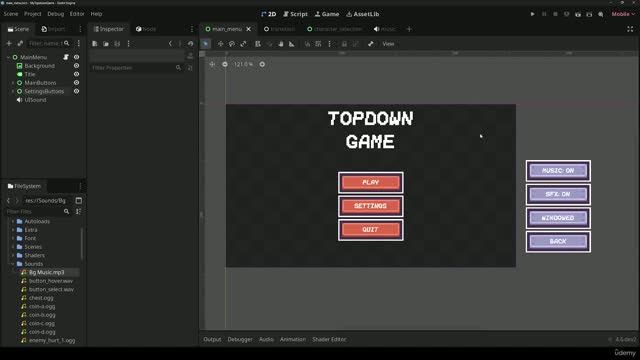Screen dimensions: 640x360
Task: Open the Mobile renderer dropdown
Action: pos(623,14)
